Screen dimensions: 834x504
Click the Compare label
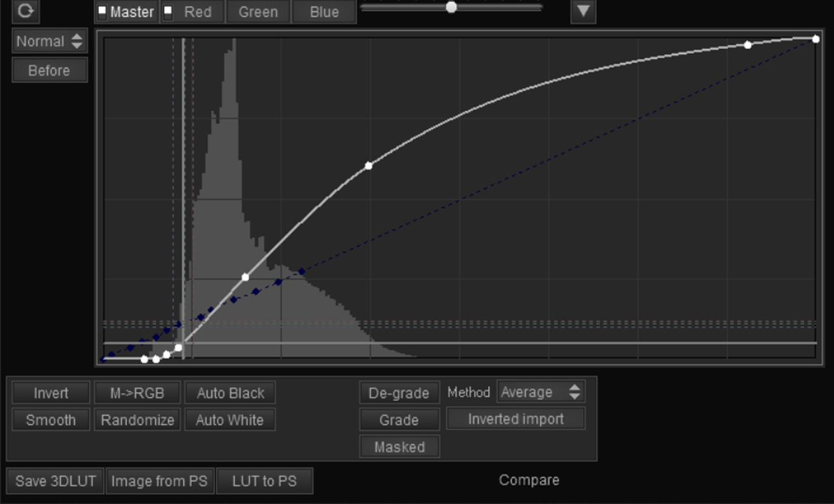[x=529, y=480]
